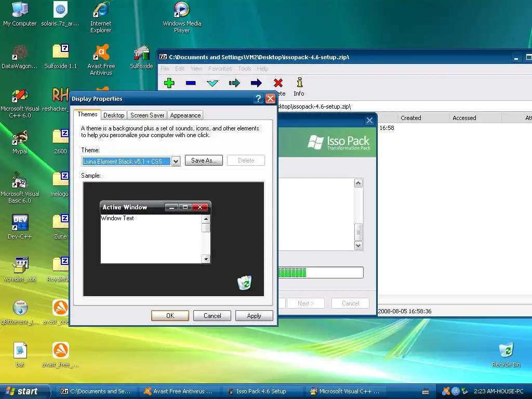The height and width of the screenshot is (399, 532).
Task: Click the green plus Add icon in 7-Zip
Action: coord(169,83)
